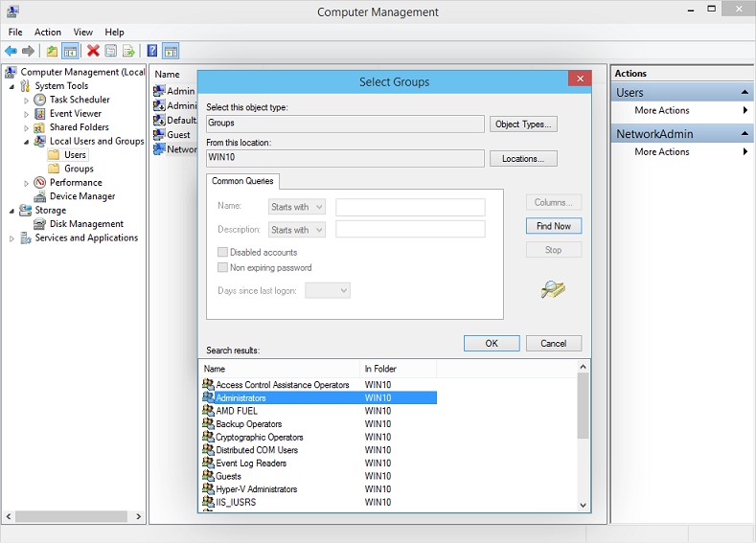Expand the Task Scheduler tree node

click(x=27, y=100)
